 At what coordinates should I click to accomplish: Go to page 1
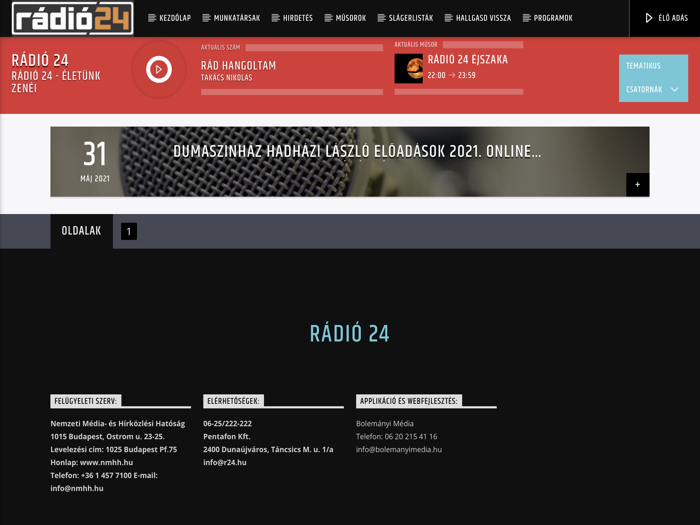pos(129,231)
